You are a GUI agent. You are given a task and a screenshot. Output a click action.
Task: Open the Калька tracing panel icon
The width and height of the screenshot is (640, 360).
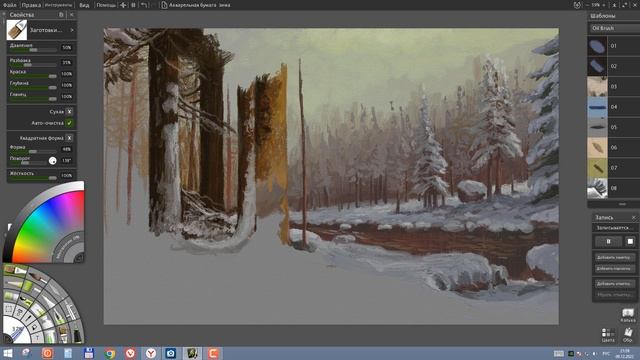coord(627,315)
